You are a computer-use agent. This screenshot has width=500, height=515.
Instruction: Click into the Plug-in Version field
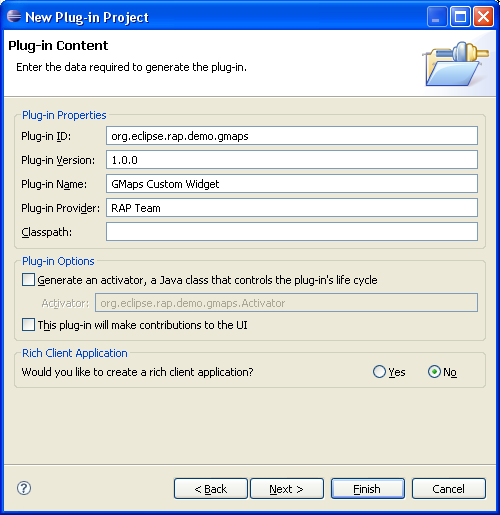[x=292, y=160]
